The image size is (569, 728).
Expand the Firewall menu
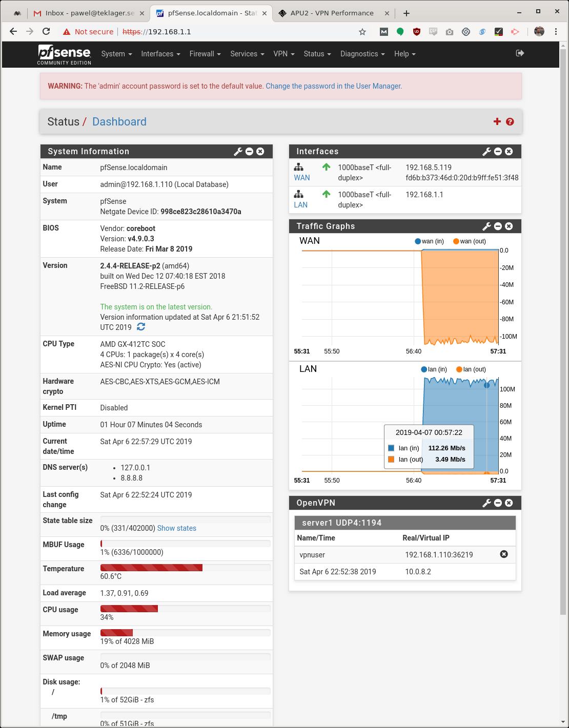click(x=205, y=54)
